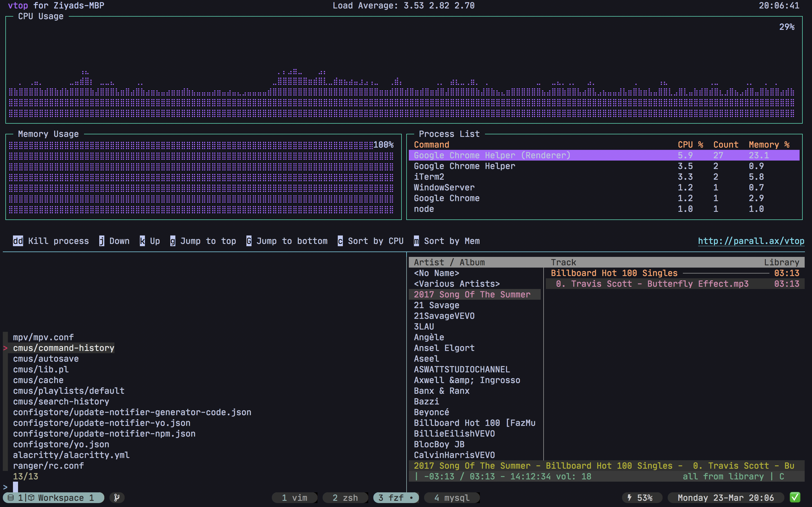Screen dimensions: 812x507
Task: Select the cmus/autosave file entry
Action: pyautogui.click(x=46, y=359)
